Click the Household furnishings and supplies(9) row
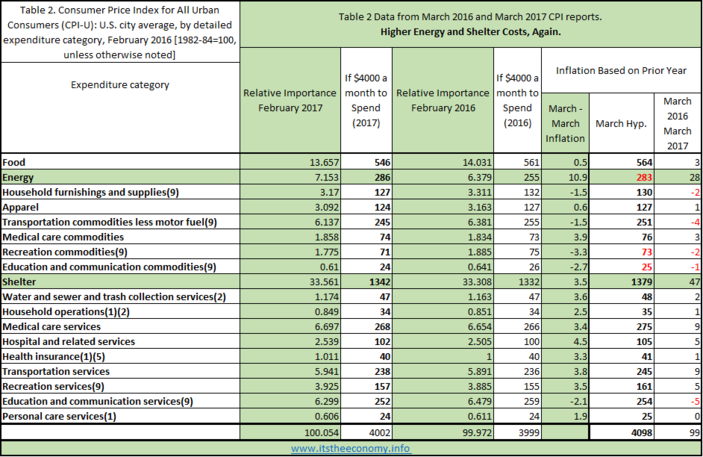Viewport: 703px width, 457px height. point(91,192)
